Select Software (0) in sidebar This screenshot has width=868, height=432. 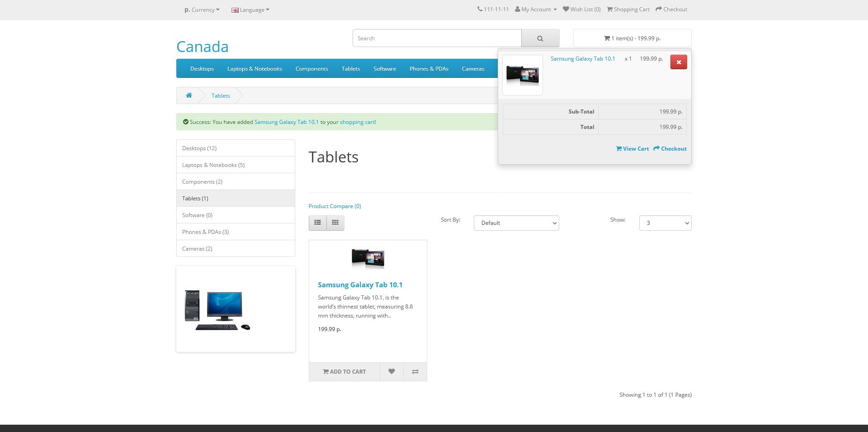point(236,215)
